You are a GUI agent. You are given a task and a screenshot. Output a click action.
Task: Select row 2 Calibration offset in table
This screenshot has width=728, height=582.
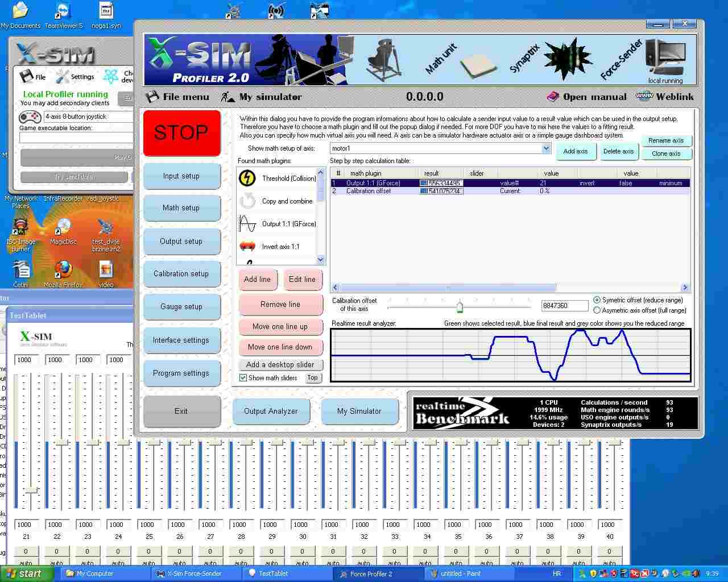click(x=510, y=192)
